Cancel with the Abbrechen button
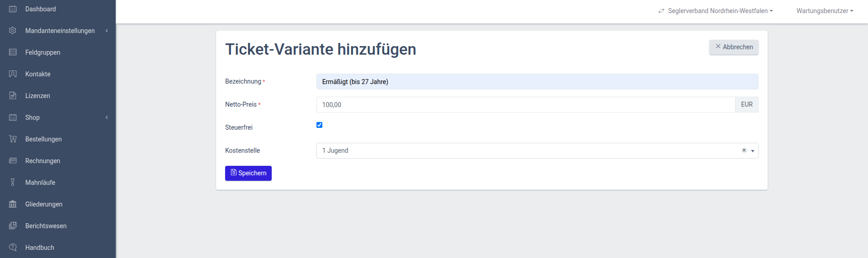This screenshot has width=868, height=258. tap(734, 47)
